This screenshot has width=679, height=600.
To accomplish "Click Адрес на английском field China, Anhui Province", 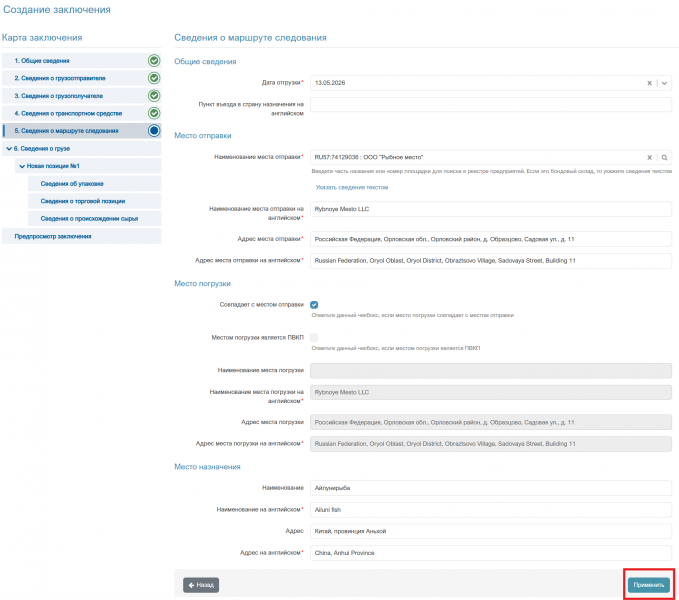I will (491, 553).
